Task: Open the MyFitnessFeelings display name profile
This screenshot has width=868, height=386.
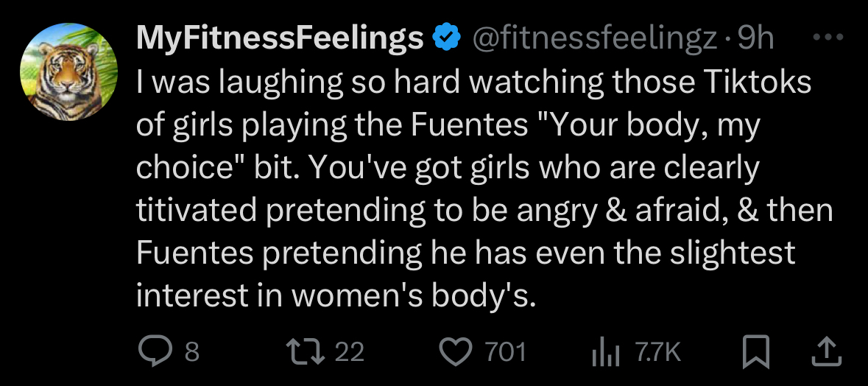Action: 280,38
